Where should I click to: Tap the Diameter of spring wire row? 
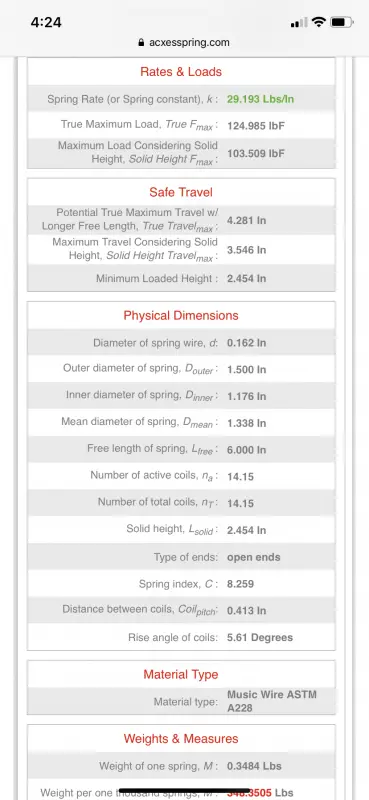pyautogui.click(x=181, y=343)
